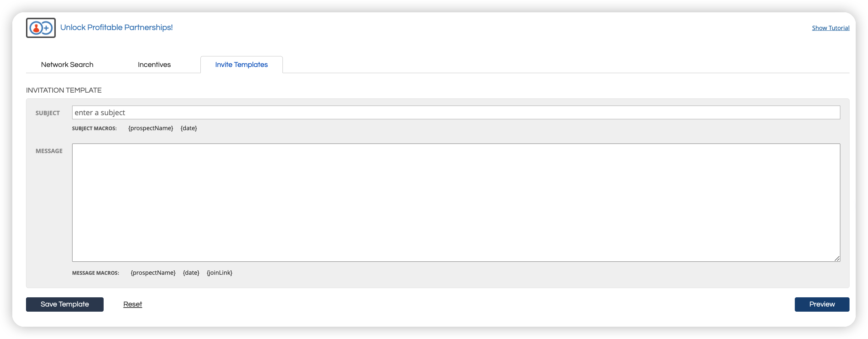Click the SUBJECT field label
868x339 pixels.
click(x=48, y=113)
